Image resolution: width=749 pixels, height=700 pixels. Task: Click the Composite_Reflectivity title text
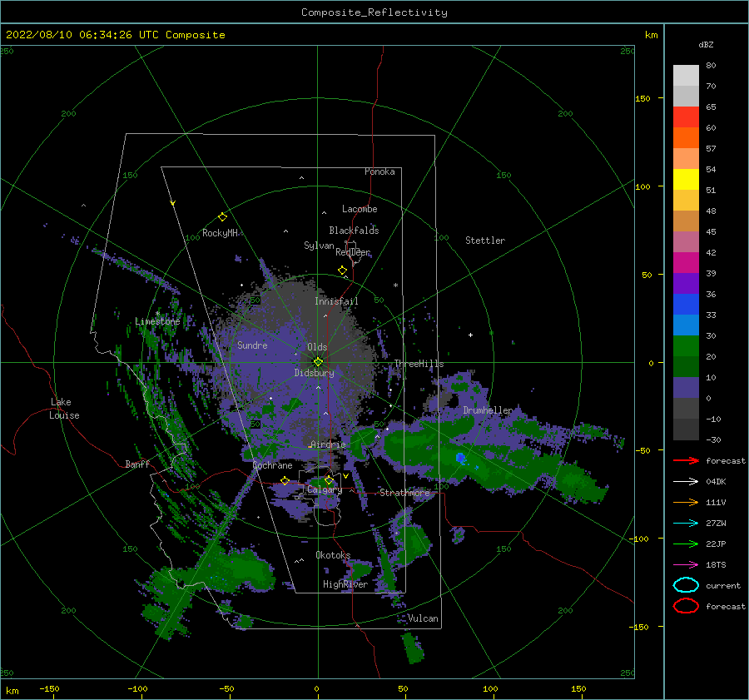(374, 12)
